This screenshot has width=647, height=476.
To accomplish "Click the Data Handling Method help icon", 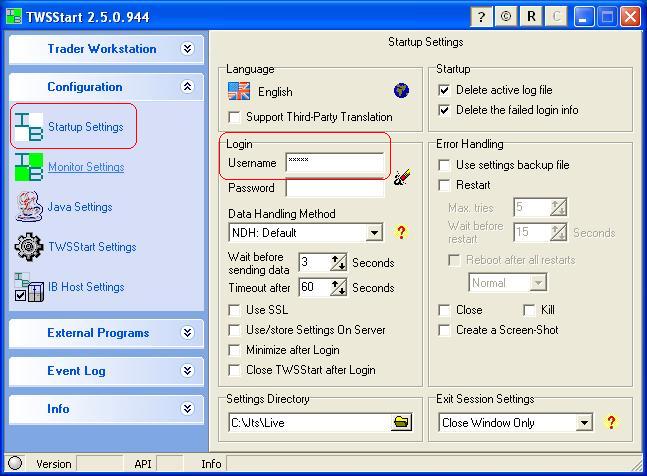I will click(x=401, y=232).
